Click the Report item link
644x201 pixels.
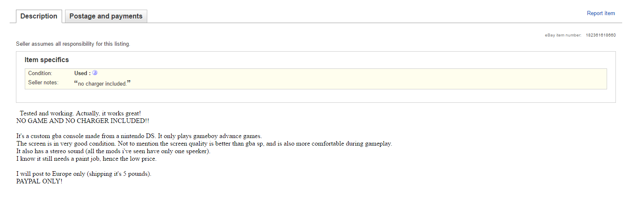pyautogui.click(x=601, y=13)
